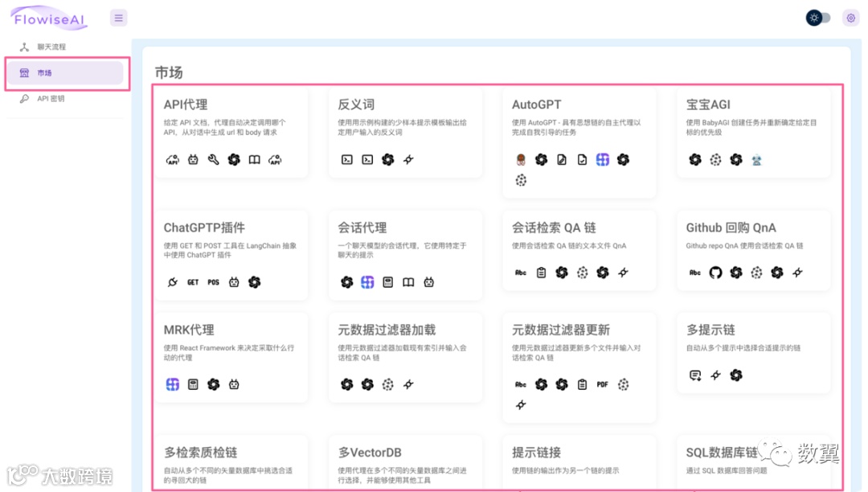This screenshot has height=492, width=868.
Task: Click the plug icon in ChatGPTP插件
Action: click(173, 282)
